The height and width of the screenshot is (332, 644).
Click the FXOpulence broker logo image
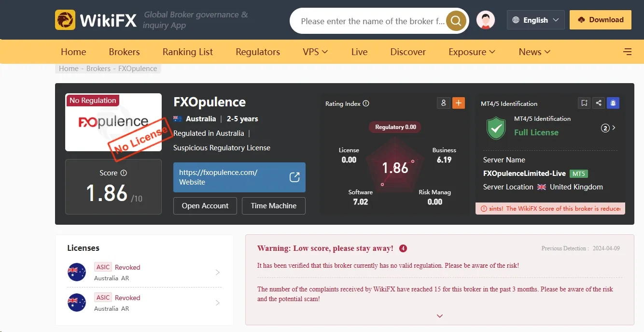(113, 122)
